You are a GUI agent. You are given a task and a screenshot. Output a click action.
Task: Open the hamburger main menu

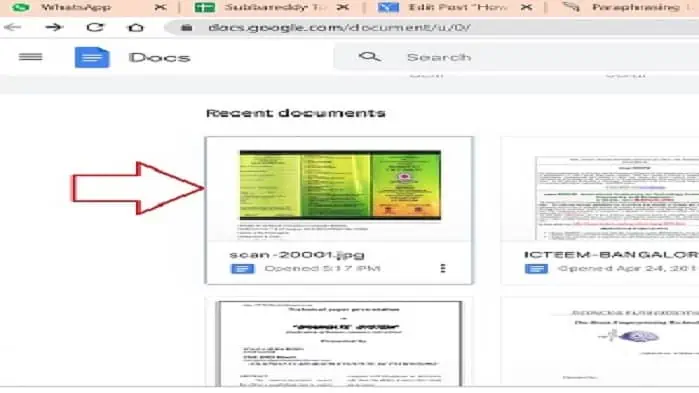coord(30,57)
